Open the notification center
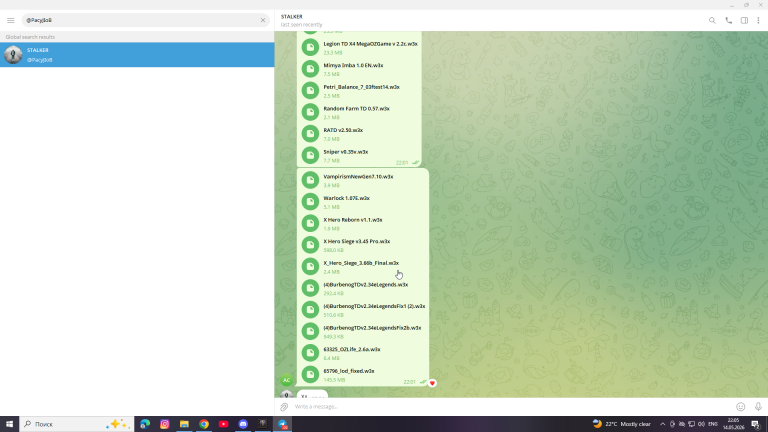 pyautogui.click(x=756, y=424)
